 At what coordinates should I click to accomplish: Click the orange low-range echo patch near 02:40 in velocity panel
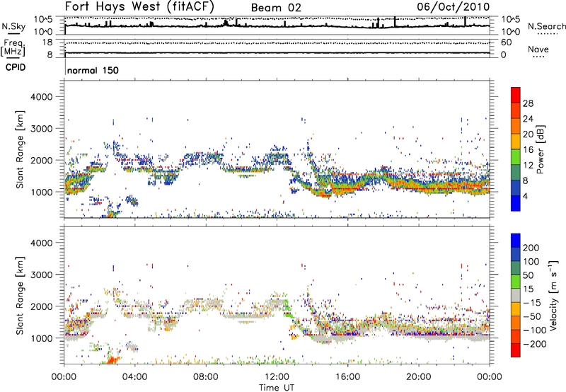pos(114,360)
